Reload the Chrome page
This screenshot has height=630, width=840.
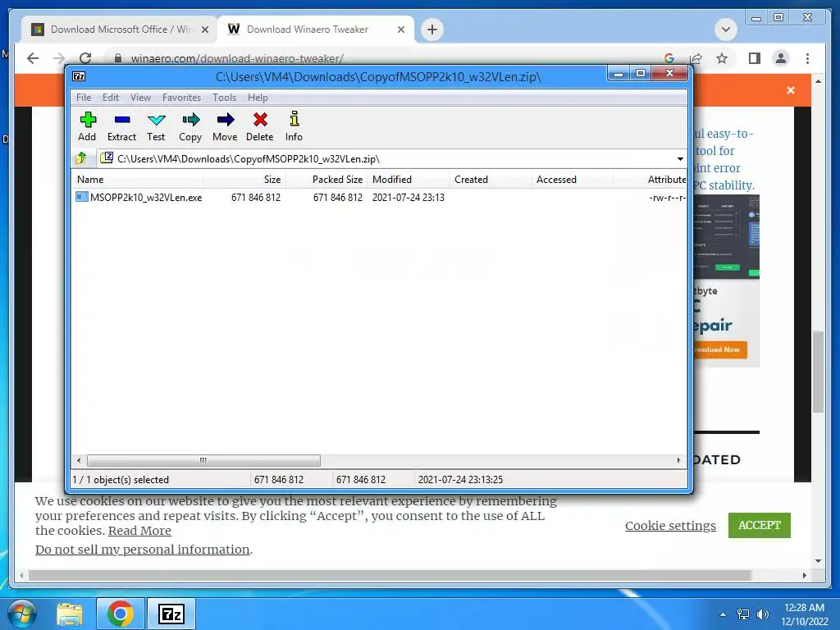pyautogui.click(x=85, y=58)
